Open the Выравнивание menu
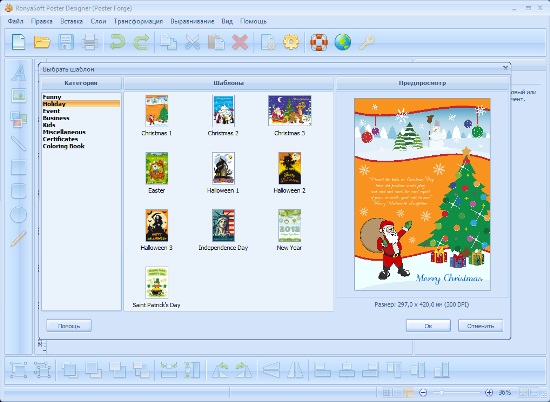Viewport: 550px width, 402px height. [192, 21]
